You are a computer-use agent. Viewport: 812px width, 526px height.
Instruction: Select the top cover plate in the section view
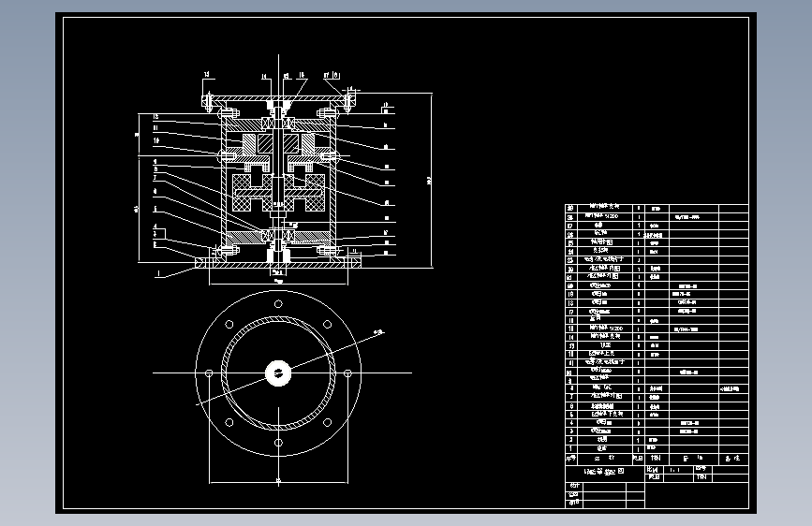pyautogui.click(x=278, y=98)
